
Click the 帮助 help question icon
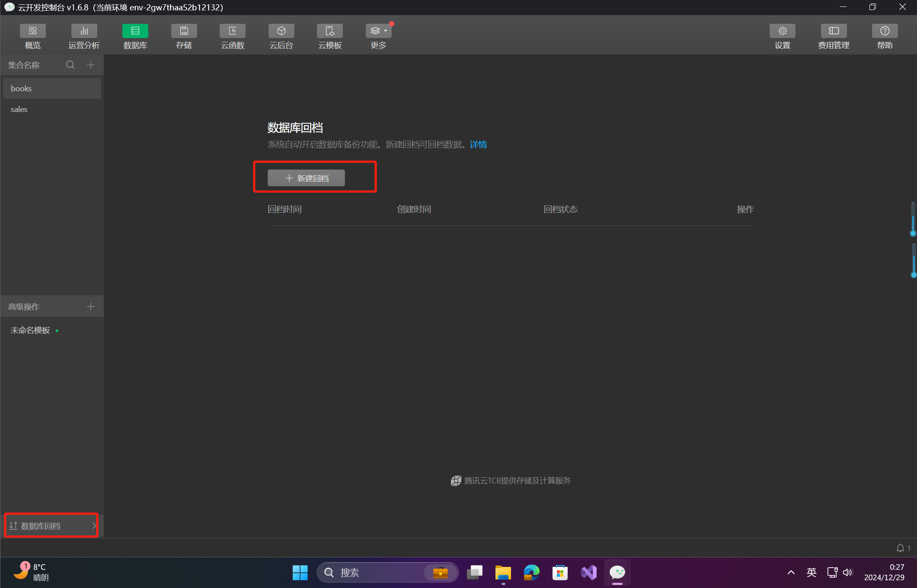[885, 31]
